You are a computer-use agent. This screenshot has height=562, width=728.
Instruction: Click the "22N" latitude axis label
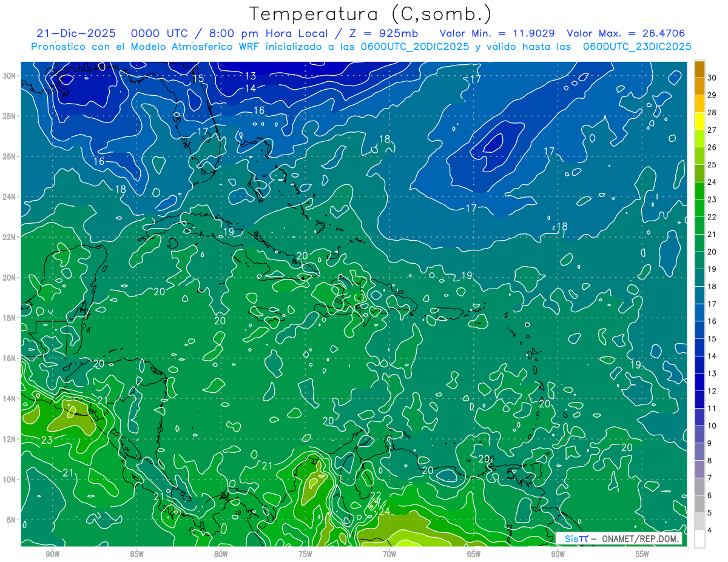pos(10,237)
